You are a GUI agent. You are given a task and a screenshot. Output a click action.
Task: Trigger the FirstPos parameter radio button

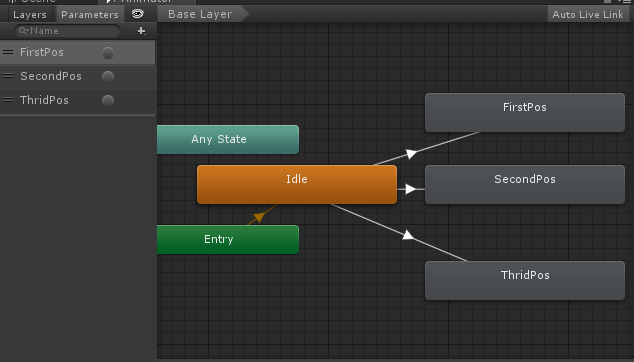click(108, 53)
